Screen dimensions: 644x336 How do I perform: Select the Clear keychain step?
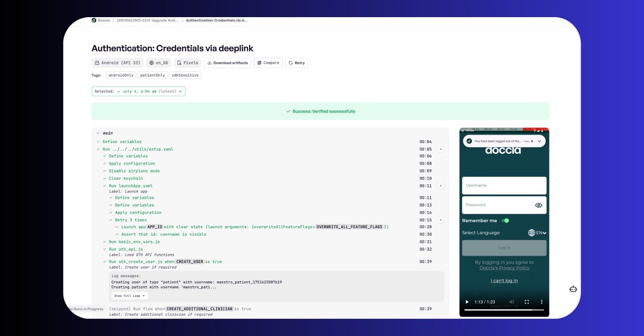(125, 178)
